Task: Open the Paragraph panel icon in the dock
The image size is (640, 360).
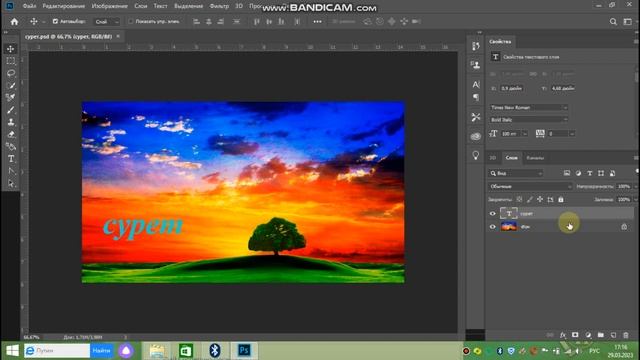Action: click(x=476, y=97)
